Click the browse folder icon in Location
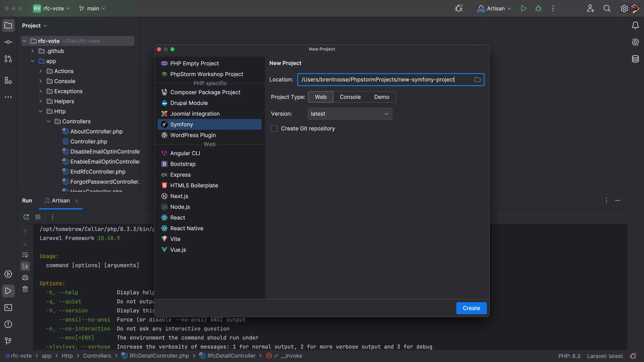 [x=477, y=79]
